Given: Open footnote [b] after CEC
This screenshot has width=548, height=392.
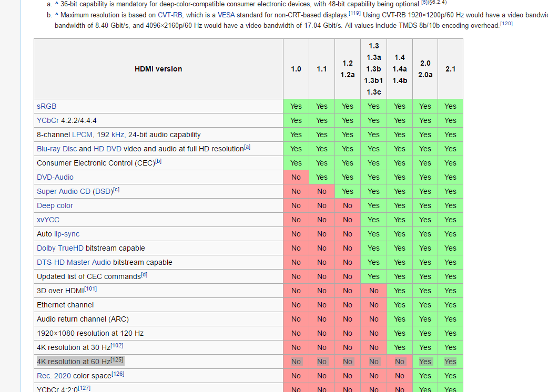Looking at the screenshot, I should (x=158, y=161).
